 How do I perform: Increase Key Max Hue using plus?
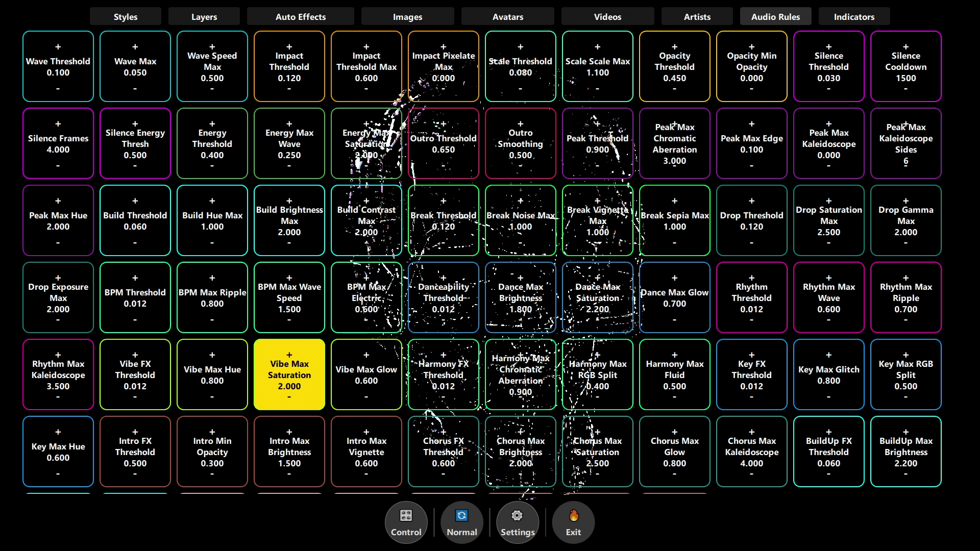(58, 432)
